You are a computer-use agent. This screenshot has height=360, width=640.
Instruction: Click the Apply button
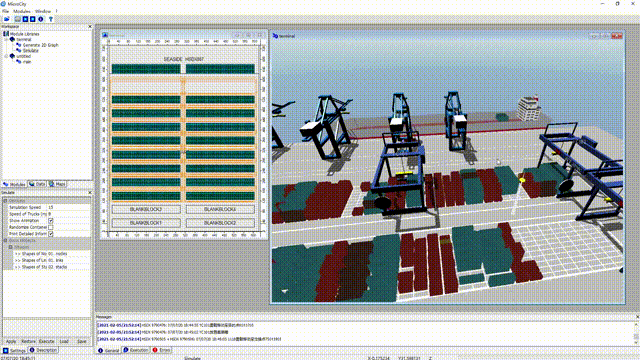(x=11, y=341)
